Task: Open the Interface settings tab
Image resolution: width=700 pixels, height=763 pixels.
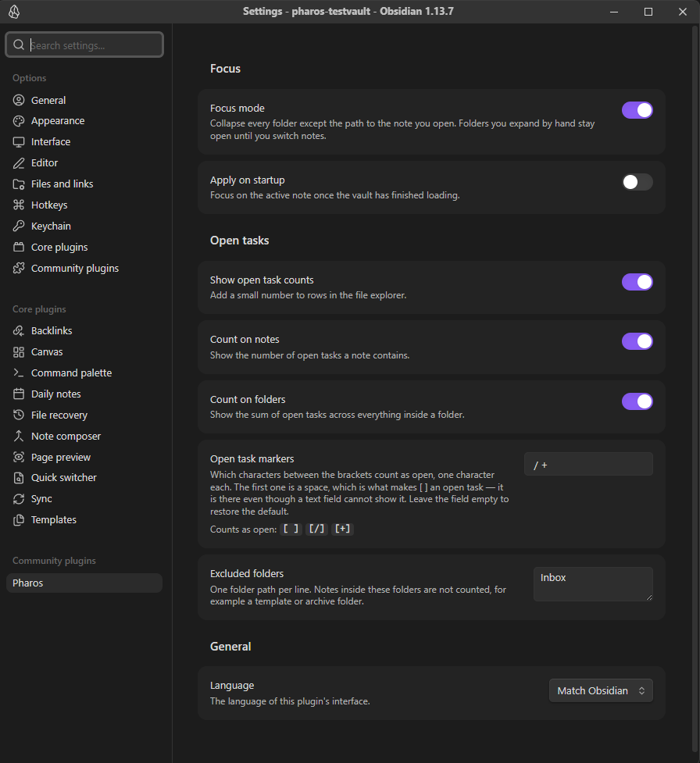Action: point(84,141)
